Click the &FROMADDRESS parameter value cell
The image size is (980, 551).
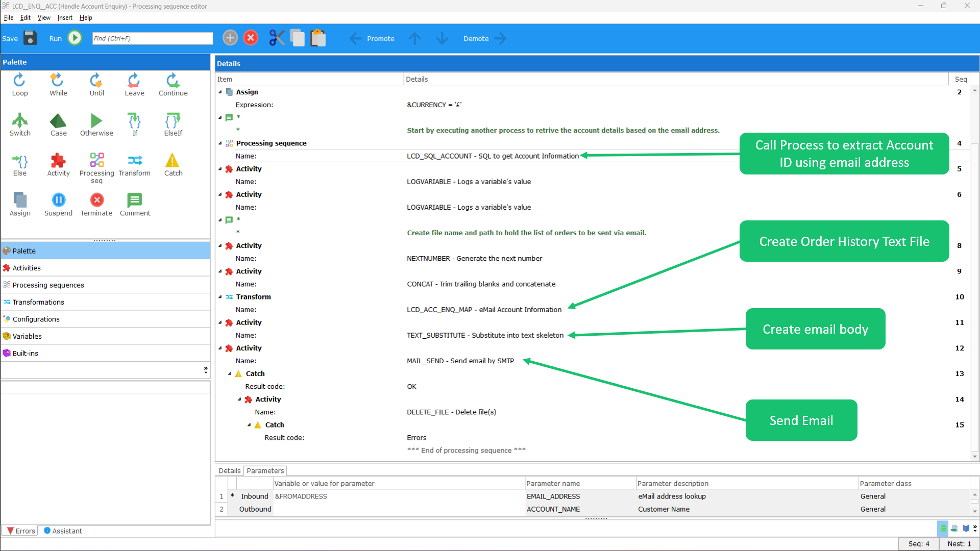click(x=399, y=496)
